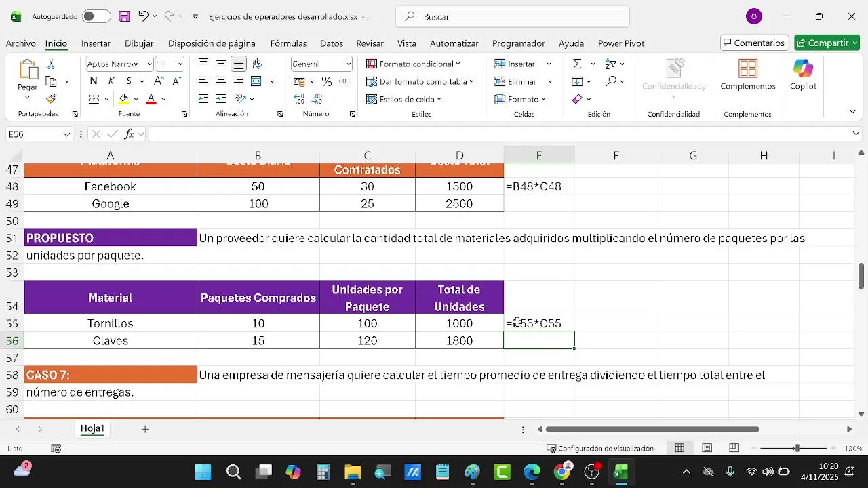Save the workbook with the floppy icon
The height and width of the screenshot is (488, 868).
124,16
